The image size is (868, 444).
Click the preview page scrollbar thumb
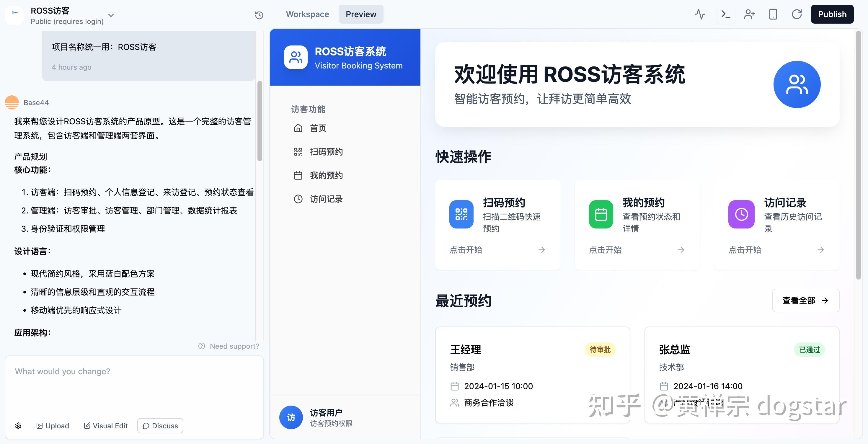(859, 155)
